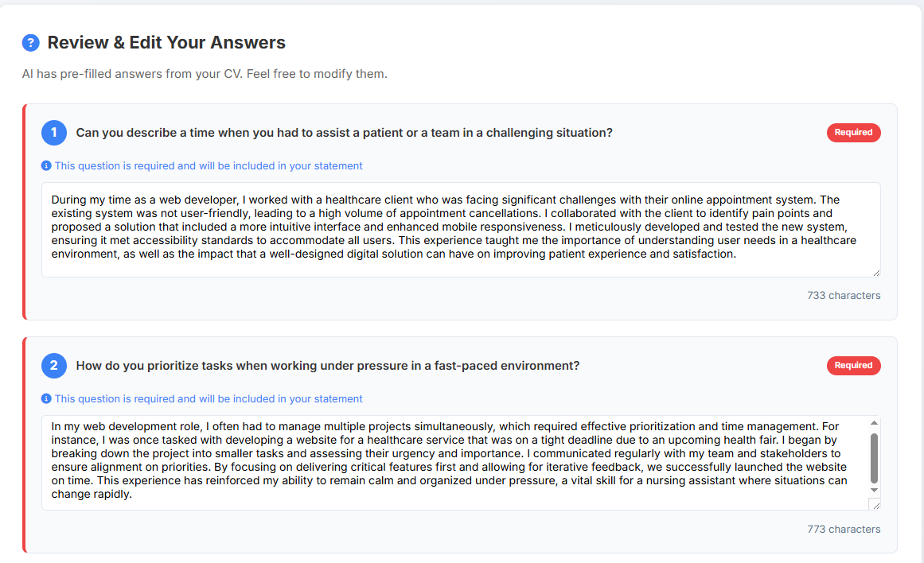Click resize handle of answer 1 textarea

[x=876, y=273]
